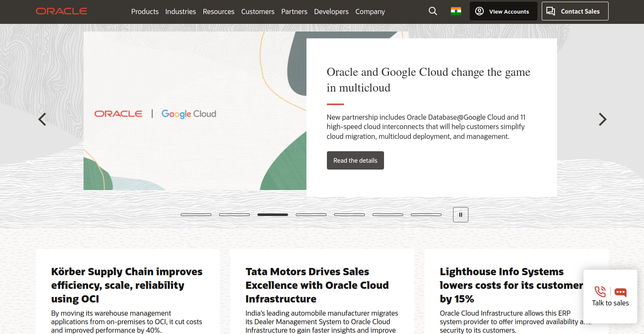Jump to first carousel slide indicator
This screenshot has height=334, width=644.
[x=196, y=215]
